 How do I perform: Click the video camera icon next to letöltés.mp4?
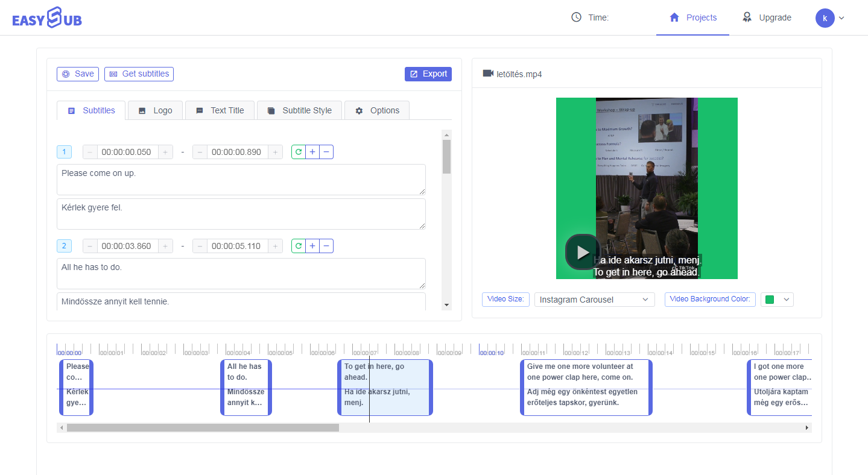488,74
